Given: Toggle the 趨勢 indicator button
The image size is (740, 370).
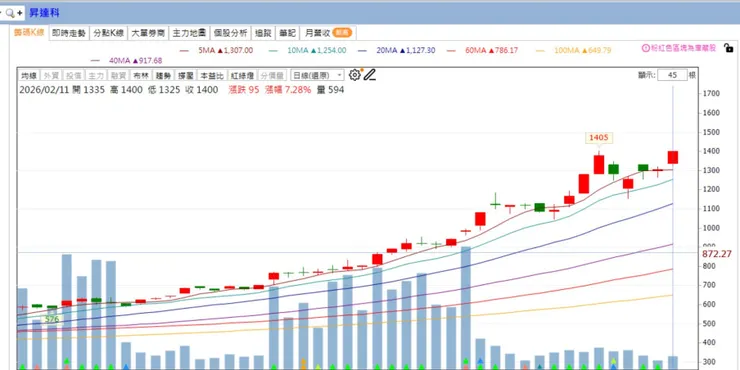Looking at the screenshot, I should point(163,75).
